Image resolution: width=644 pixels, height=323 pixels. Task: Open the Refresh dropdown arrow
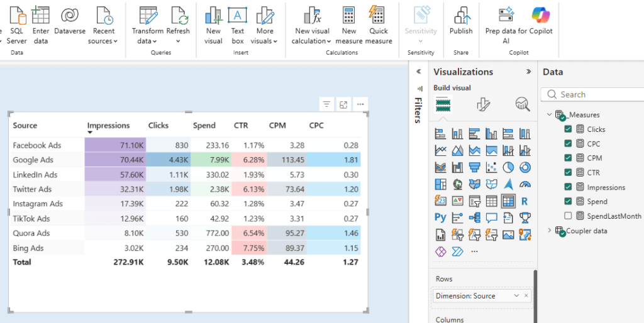[x=178, y=41]
